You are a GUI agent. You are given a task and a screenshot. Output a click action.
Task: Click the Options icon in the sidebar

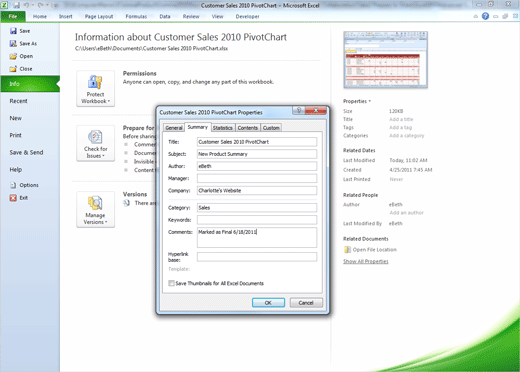tap(13, 185)
